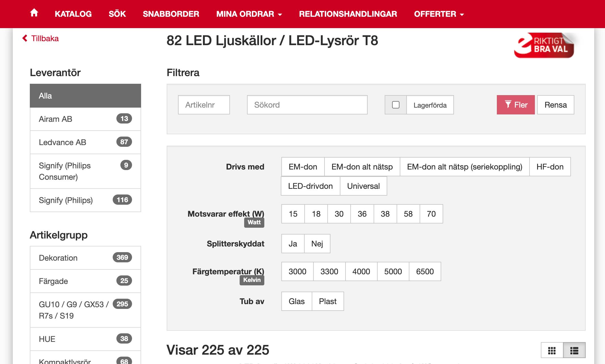Click the Riktigt Bra Val badge

(x=544, y=46)
